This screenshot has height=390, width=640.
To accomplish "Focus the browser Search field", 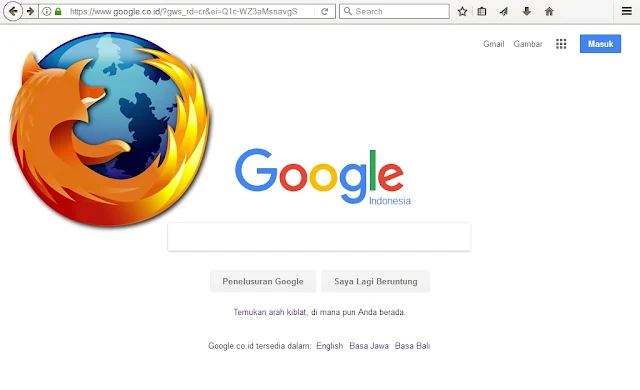I will pos(394,11).
